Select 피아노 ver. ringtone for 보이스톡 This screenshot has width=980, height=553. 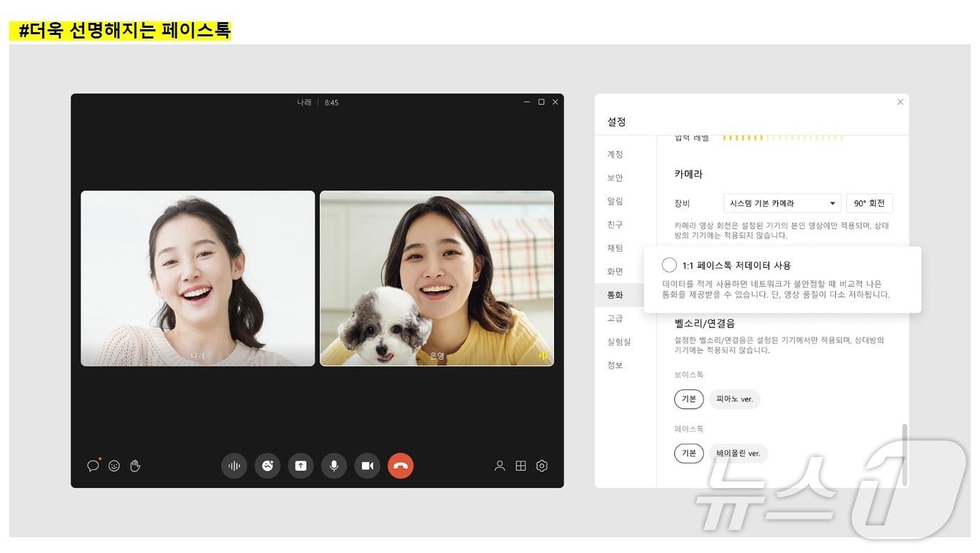(735, 399)
